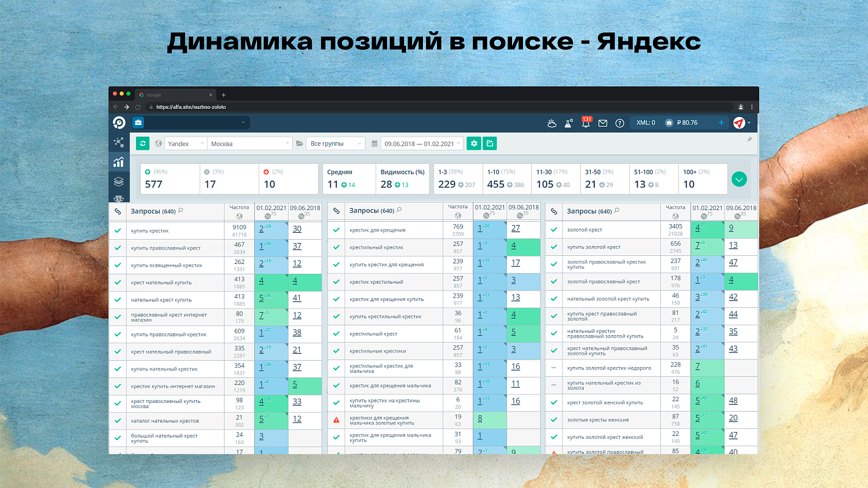This screenshot has width=868, height=488.
Task: Click the help question mark icon
Action: click(619, 123)
